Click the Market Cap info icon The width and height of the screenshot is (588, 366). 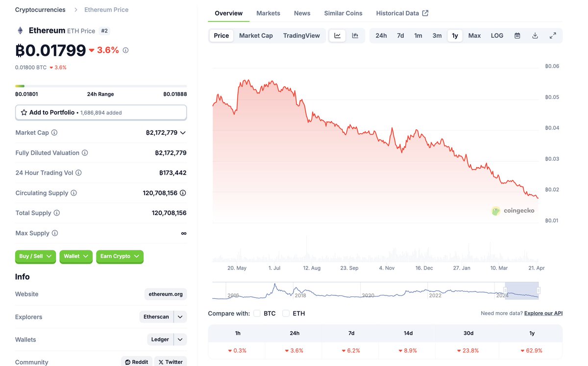coord(54,133)
